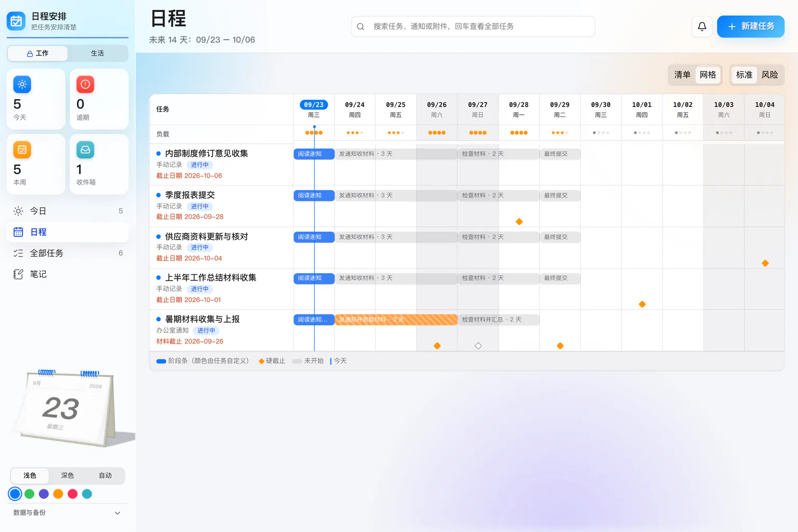Choose the pink-red accent color
The height and width of the screenshot is (532, 798).
click(x=73, y=494)
